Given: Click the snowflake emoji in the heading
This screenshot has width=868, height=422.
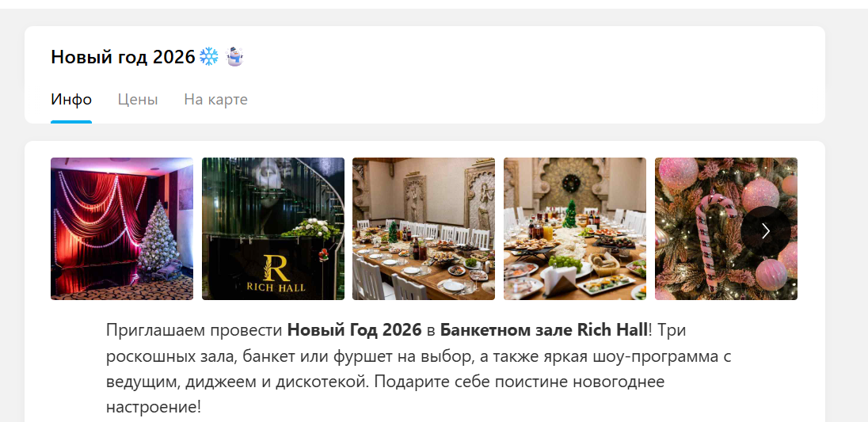Looking at the screenshot, I should click(x=209, y=56).
